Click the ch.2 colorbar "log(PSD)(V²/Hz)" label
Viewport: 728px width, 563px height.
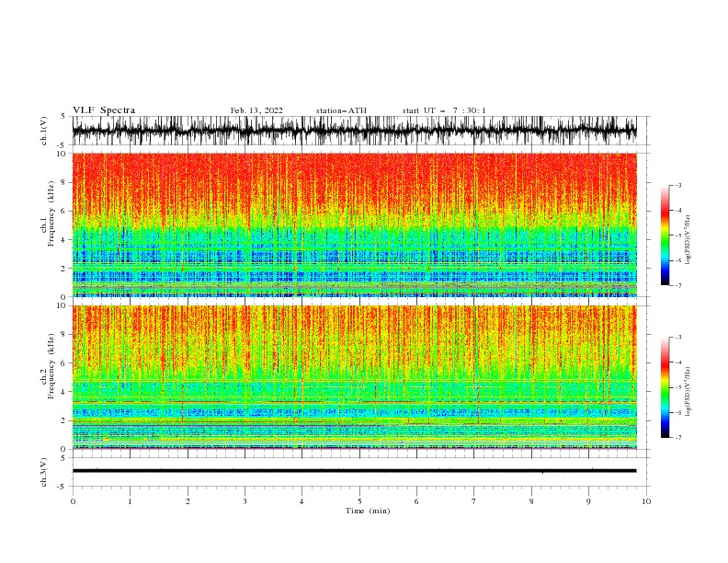tap(688, 392)
